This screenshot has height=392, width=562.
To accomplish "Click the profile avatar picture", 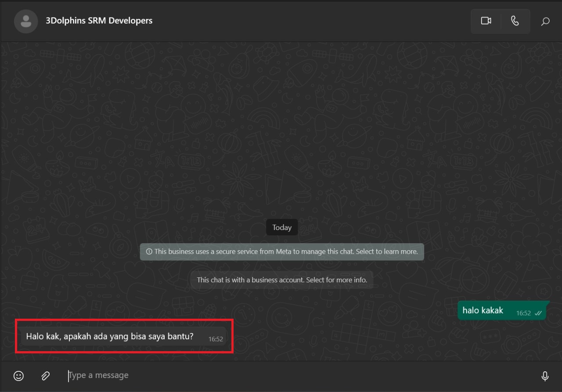I will (x=26, y=21).
